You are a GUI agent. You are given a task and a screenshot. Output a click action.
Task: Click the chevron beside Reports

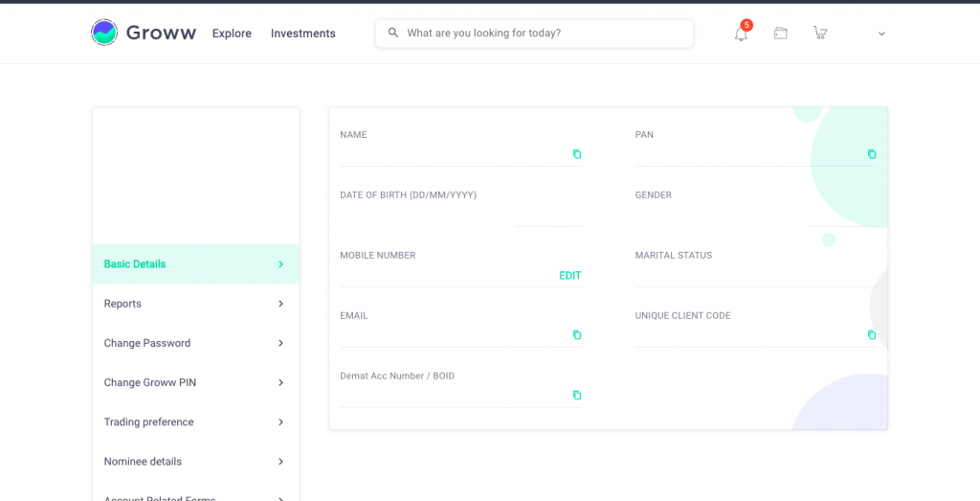[280, 304]
